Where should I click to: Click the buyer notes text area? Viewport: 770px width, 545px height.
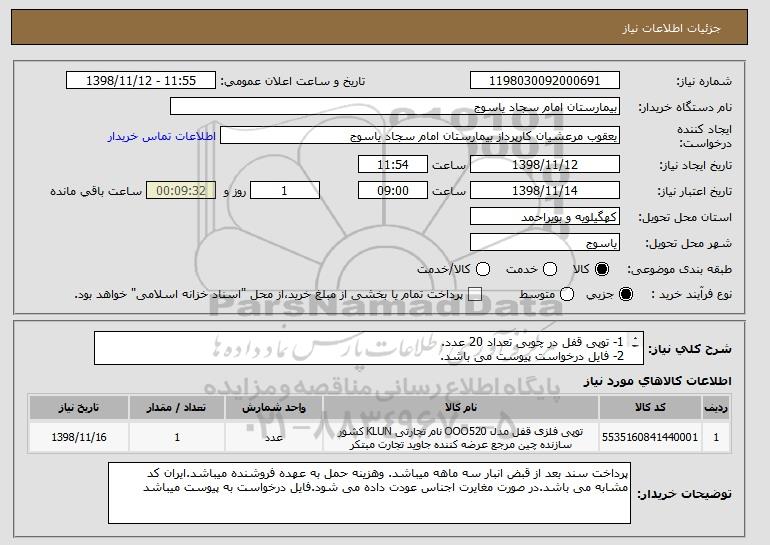tap(369, 492)
